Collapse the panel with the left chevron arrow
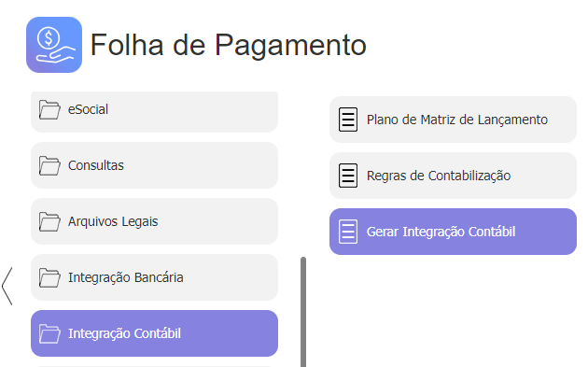The image size is (588, 367). pos(7,286)
